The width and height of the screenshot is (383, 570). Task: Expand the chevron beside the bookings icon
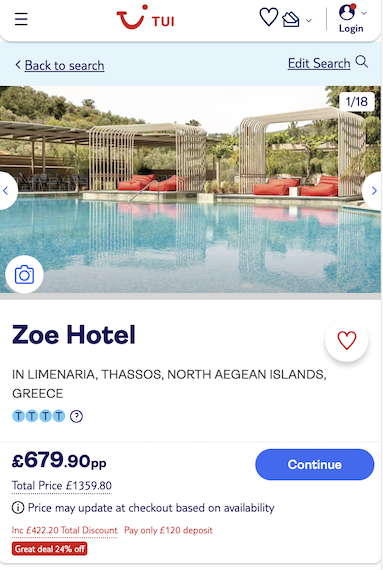(x=309, y=21)
